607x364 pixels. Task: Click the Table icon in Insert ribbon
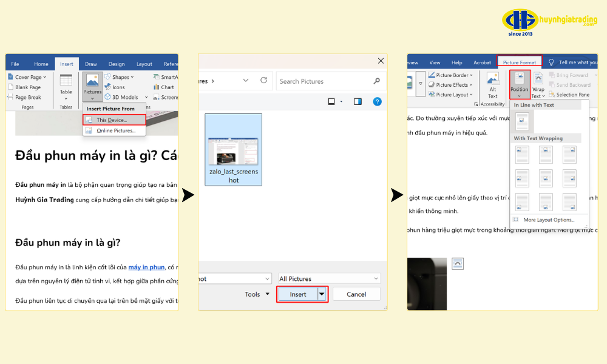(x=66, y=84)
